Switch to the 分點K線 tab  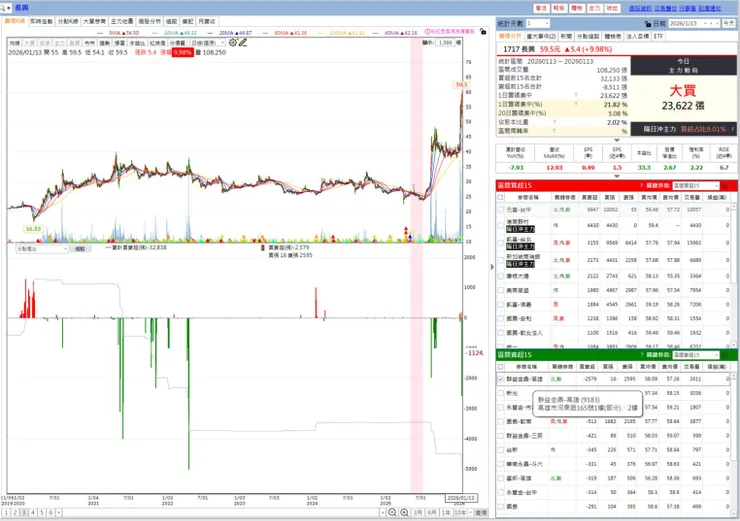pos(68,21)
